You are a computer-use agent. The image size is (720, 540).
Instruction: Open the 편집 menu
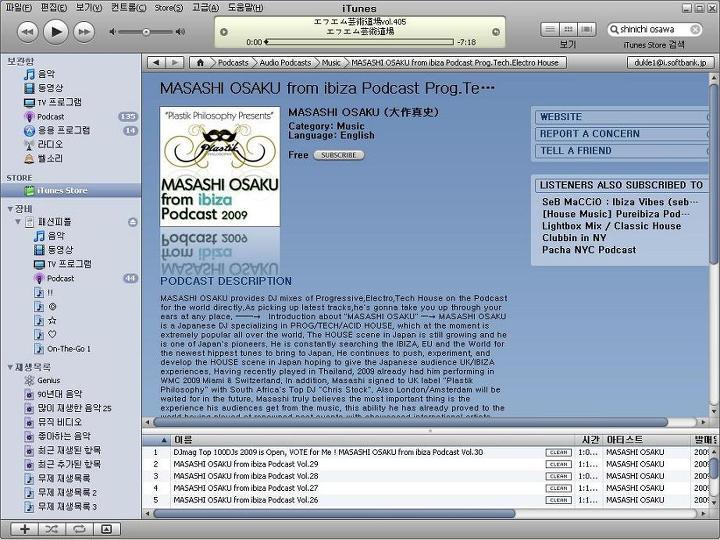54,7
